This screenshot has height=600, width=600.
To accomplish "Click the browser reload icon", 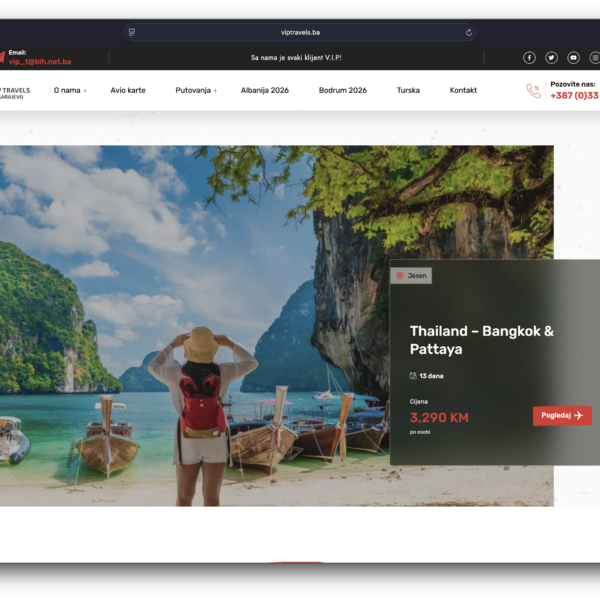I will [469, 32].
